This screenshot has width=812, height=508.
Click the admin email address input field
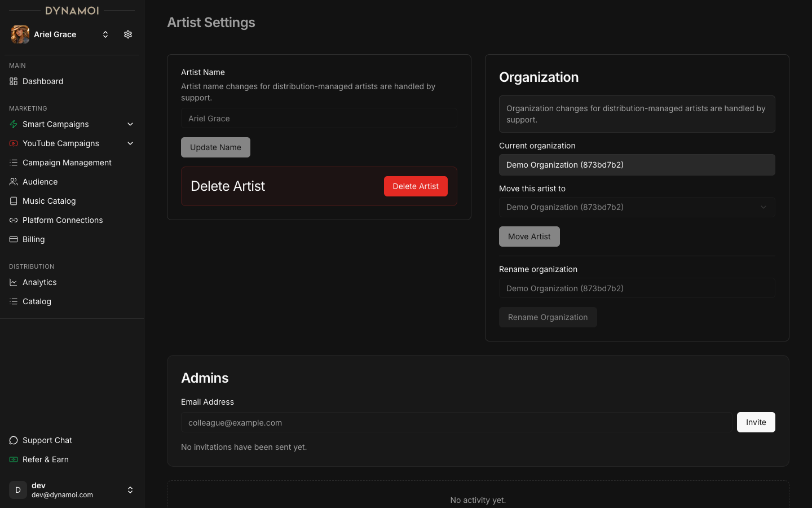(x=457, y=422)
